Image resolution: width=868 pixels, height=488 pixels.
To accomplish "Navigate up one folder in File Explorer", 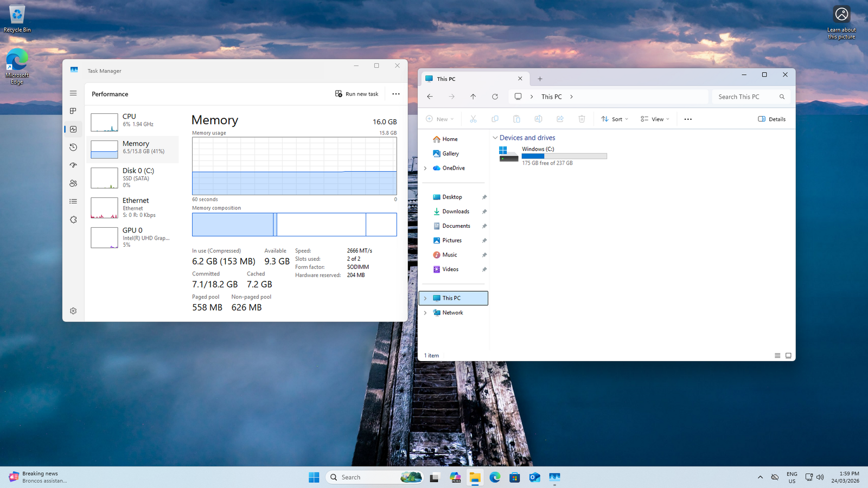I will [x=473, y=97].
